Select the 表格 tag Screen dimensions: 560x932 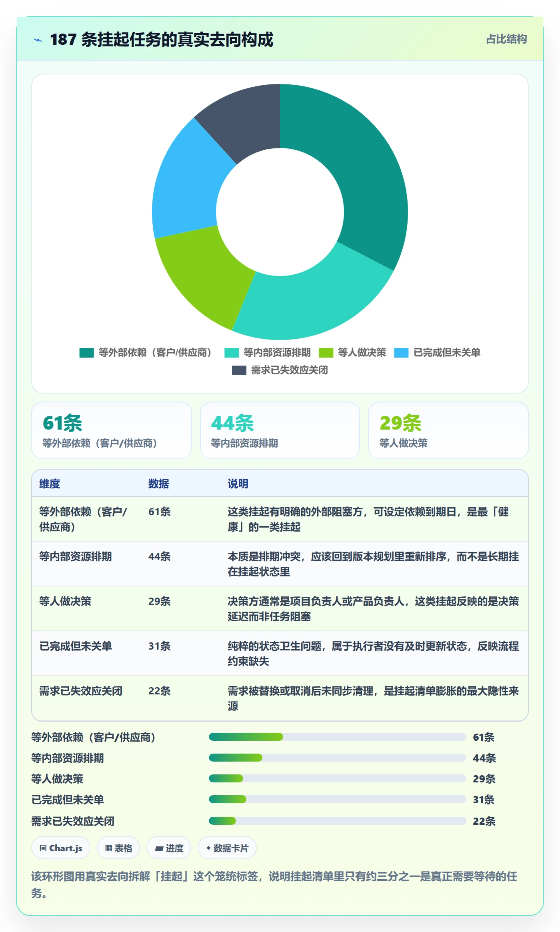(x=118, y=848)
